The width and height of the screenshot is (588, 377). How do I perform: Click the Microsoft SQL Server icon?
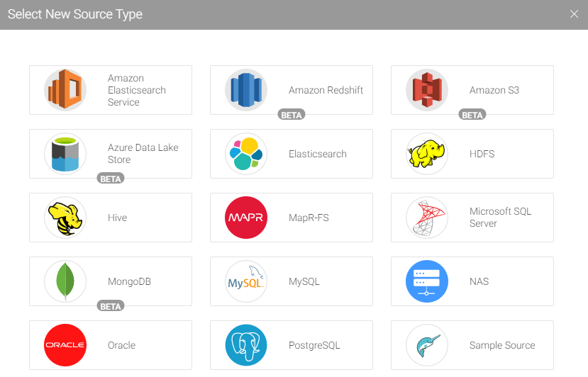pos(427,218)
